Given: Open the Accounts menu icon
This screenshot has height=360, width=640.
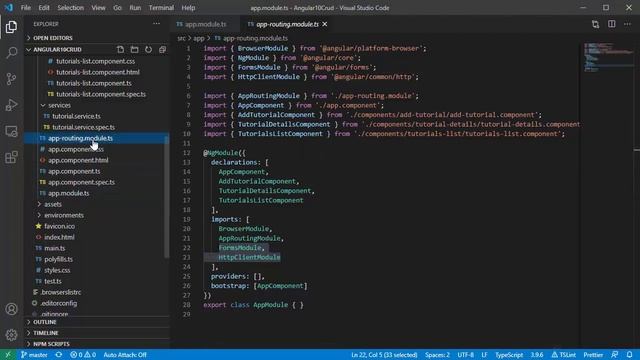Looking at the screenshot, I should point(11,309).
